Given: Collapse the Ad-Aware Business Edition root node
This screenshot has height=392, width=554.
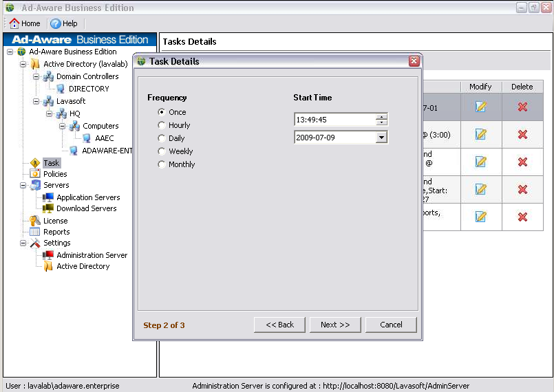Looking at the screenshot, I should [10, 52].
